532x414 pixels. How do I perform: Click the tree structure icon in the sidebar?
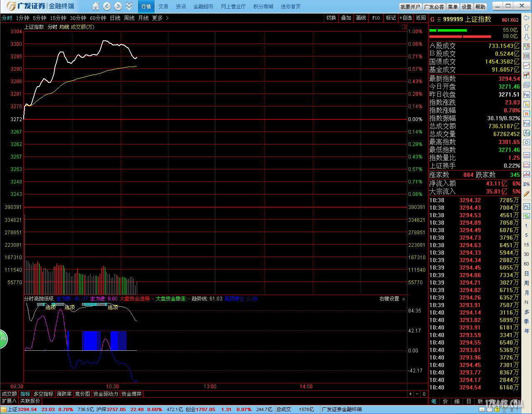pos(527,104)
